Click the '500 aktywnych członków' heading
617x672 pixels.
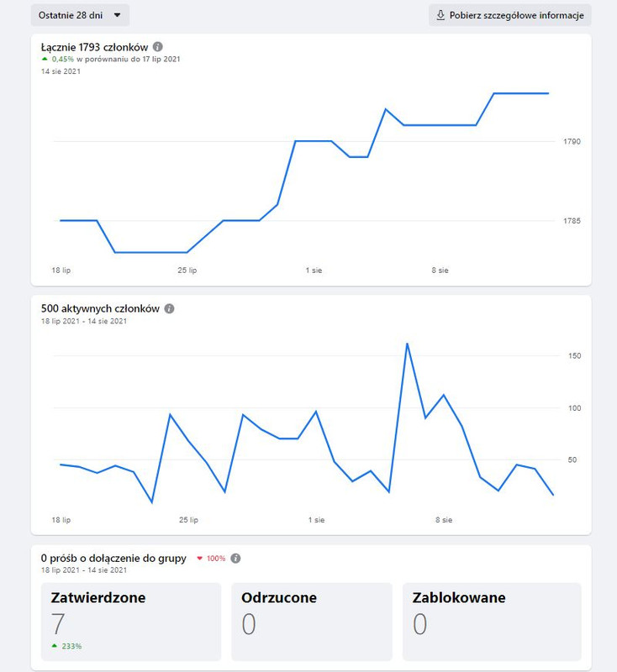tap(100, 308)
